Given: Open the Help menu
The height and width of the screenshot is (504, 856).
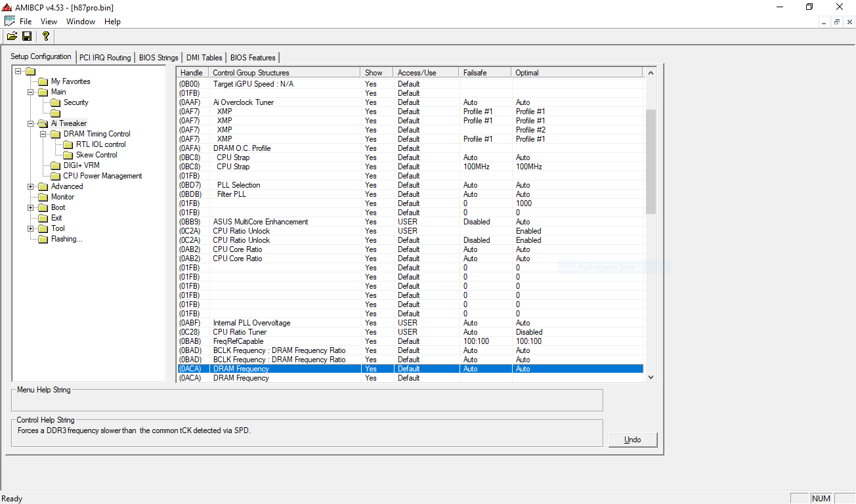Looking at the screenshot, I should 112,22.
